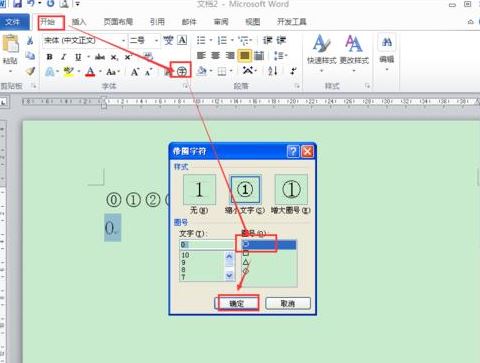
Task: Click the Bullets list icon
Action: tap(201, 40)
